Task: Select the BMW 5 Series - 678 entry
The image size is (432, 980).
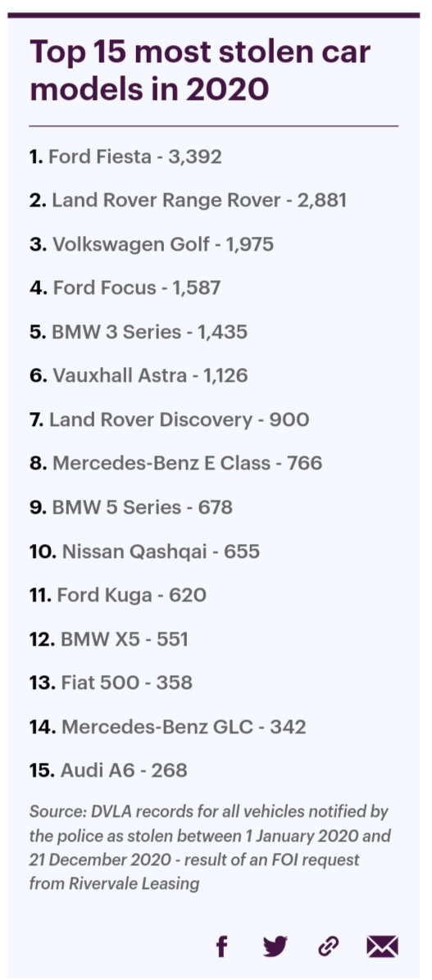Action: tap(130, 507)
